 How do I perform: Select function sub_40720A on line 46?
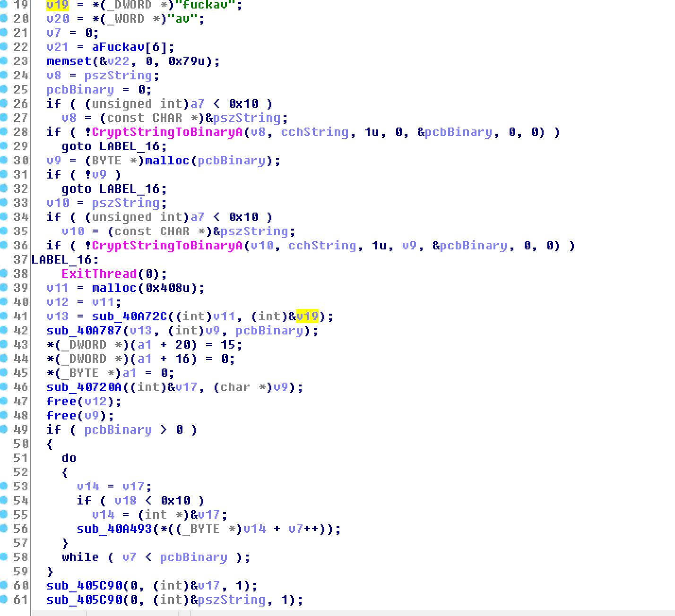[x=84, y=387]
